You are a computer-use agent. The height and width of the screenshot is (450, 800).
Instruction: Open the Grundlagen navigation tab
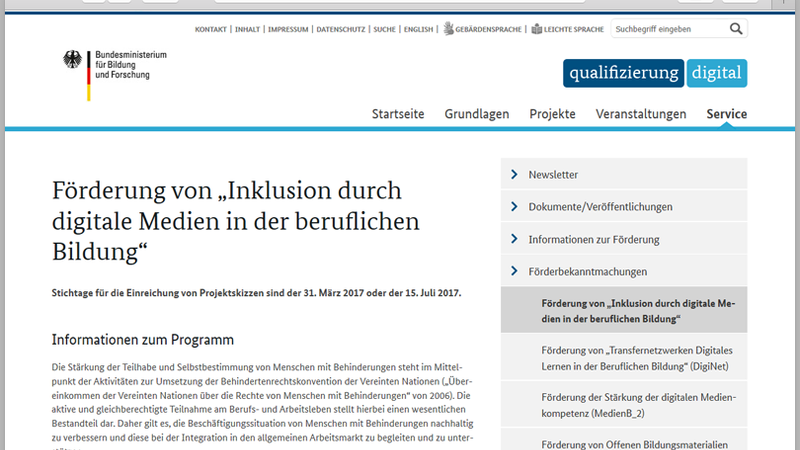click(x=477, y=114)
